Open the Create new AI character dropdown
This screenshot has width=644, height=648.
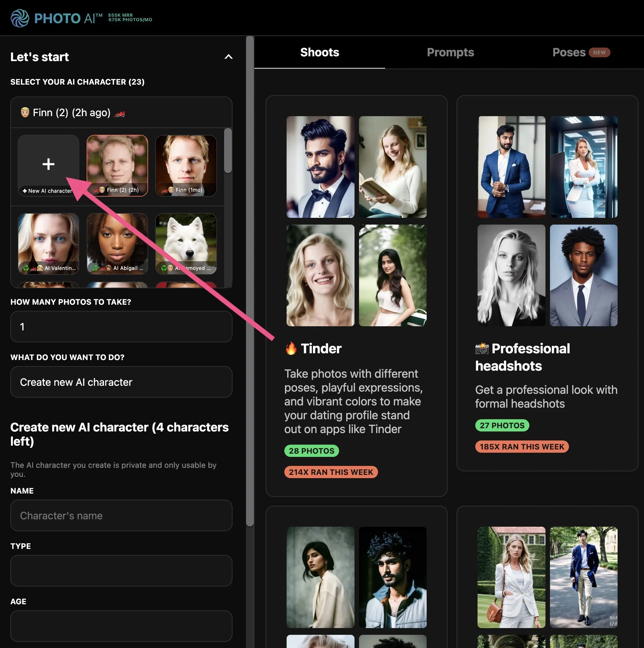pyautogui.click(x=121, y=382)
